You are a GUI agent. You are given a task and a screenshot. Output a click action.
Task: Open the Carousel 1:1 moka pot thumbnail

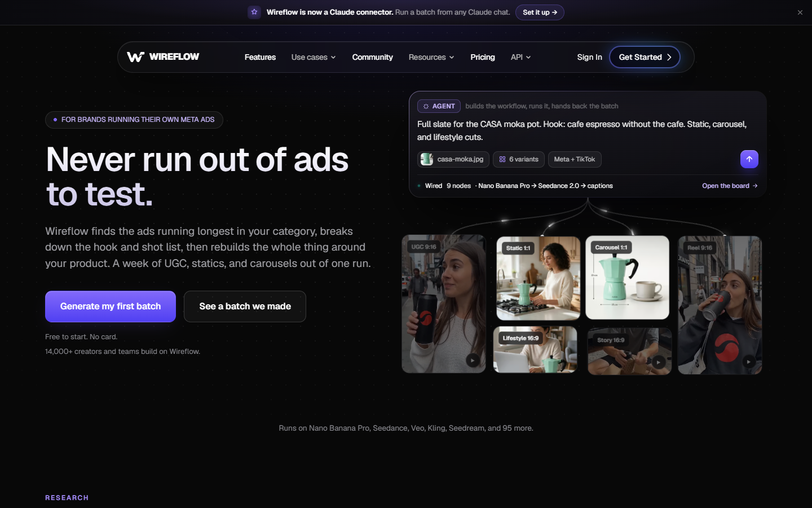coord(627,278)
